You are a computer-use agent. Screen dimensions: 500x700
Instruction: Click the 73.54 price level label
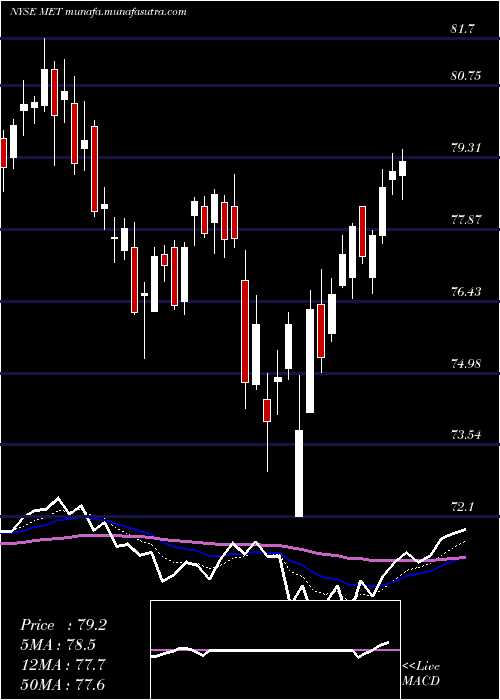[x=466, y=434]
